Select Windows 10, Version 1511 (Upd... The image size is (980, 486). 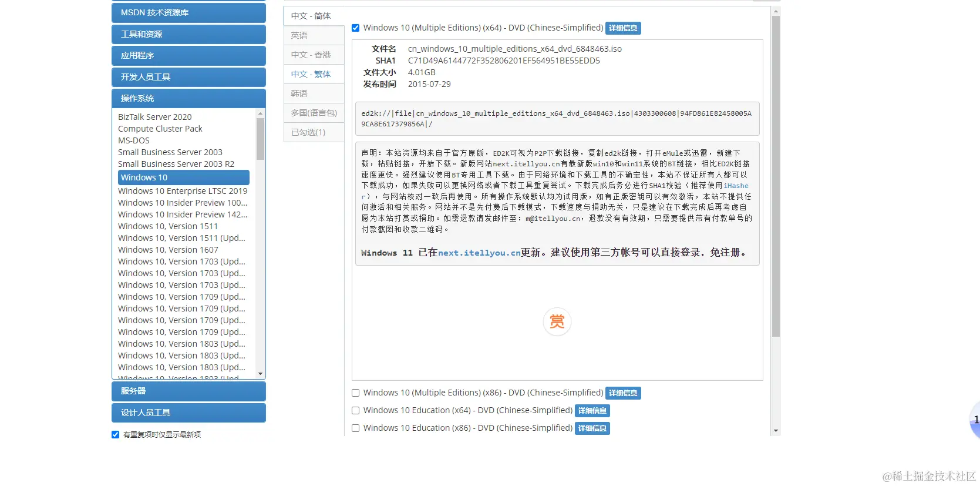pyautogui.click(x=182, y=238)
